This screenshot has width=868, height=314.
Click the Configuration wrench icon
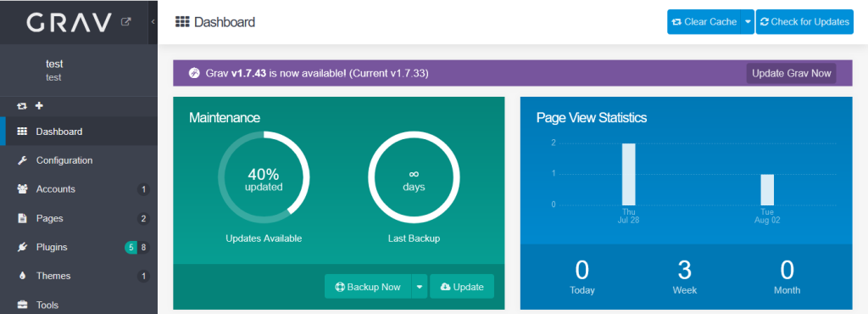click(23, 160)
